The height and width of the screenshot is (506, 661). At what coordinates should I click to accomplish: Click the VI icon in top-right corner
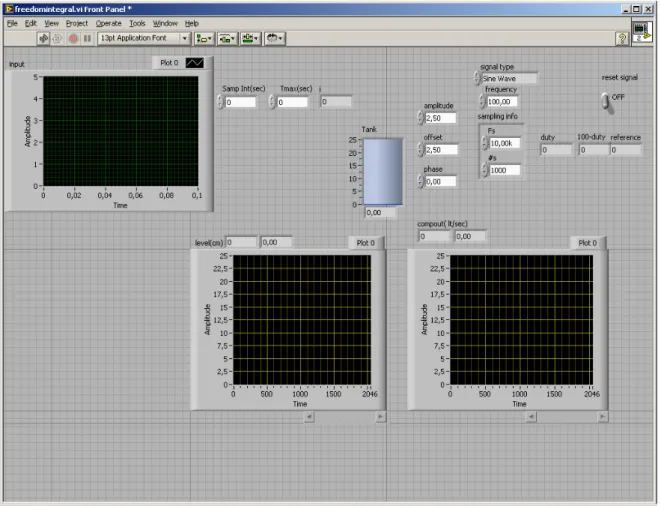[x=642, y=32]
